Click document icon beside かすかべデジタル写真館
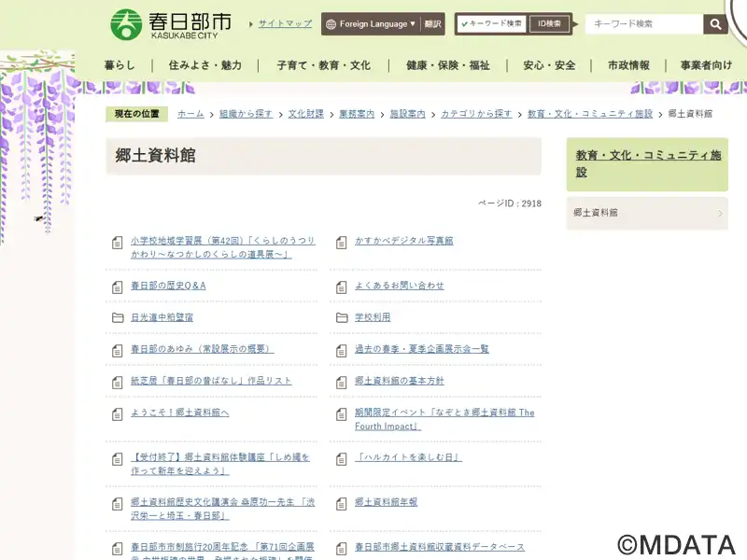Image resolution: width=747 pixels, height=560 pixels. (341, 243)
